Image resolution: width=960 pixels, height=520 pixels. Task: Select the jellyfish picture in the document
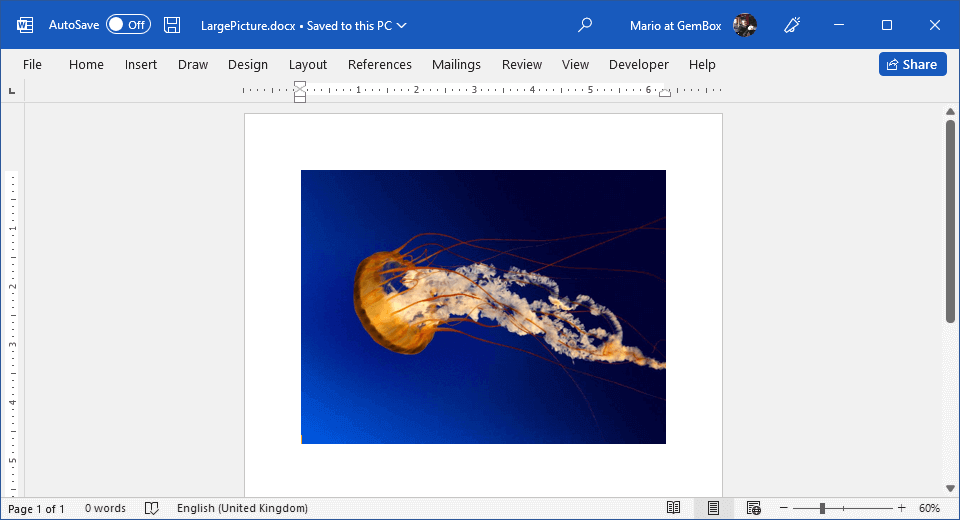(483, 306)
